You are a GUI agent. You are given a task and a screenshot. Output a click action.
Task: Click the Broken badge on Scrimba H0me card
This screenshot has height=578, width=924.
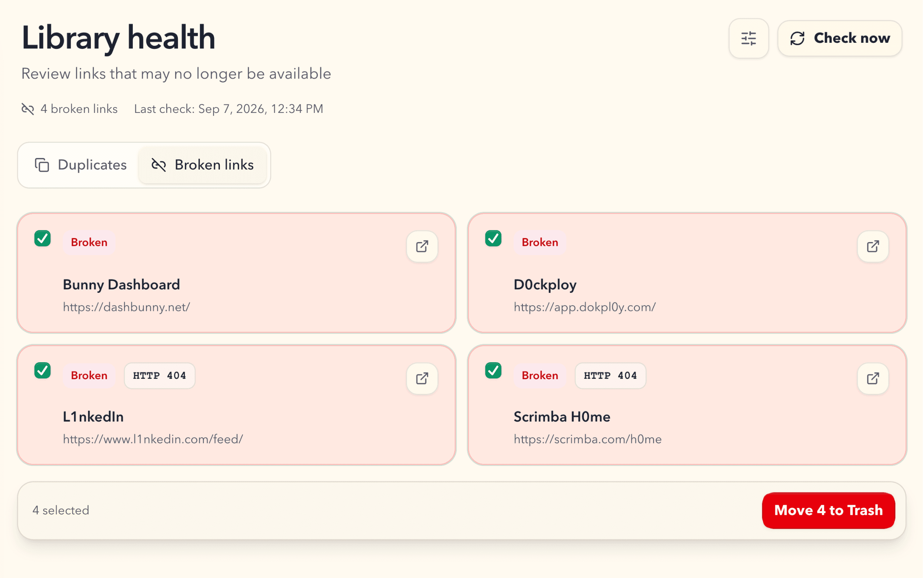(x=540, y=376)
